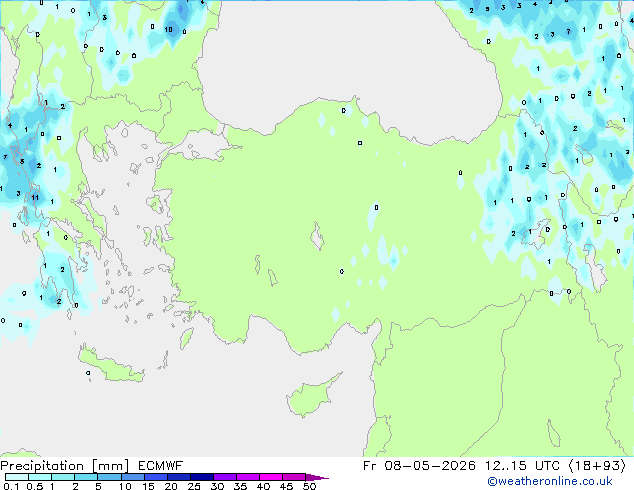Viewport: 634px width, 490px height.
Task: Click the island of Crete on the map
Action: [110, 366]
